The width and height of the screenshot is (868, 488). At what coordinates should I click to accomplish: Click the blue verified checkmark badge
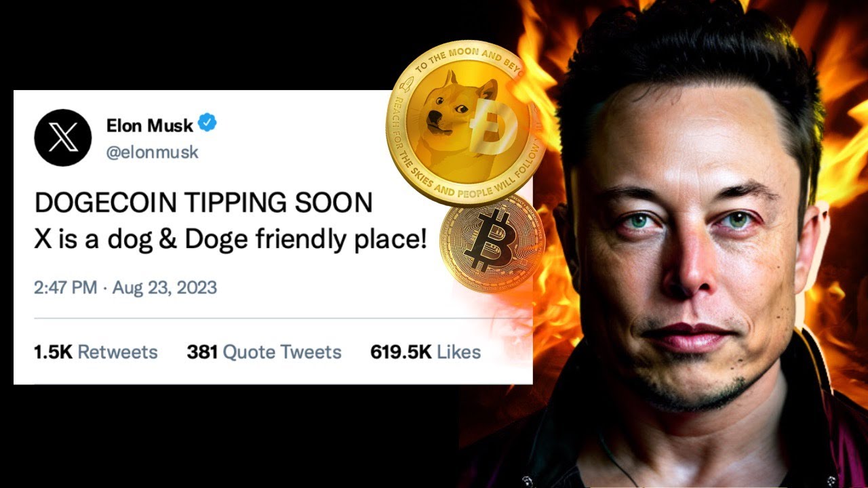tap(207, 124)
